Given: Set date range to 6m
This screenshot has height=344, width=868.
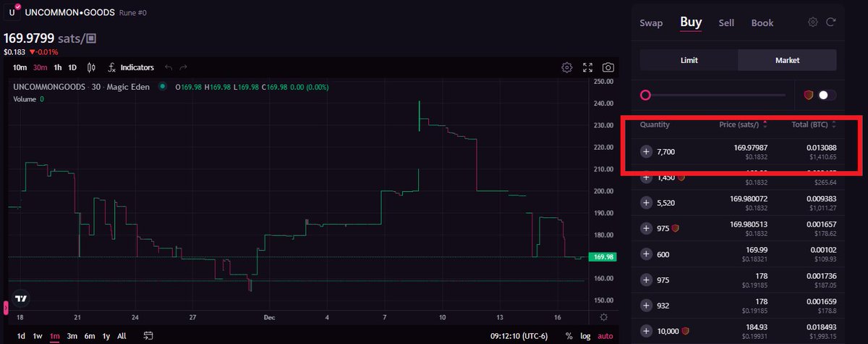Looking at the screenshot, I should coord(90,336).
